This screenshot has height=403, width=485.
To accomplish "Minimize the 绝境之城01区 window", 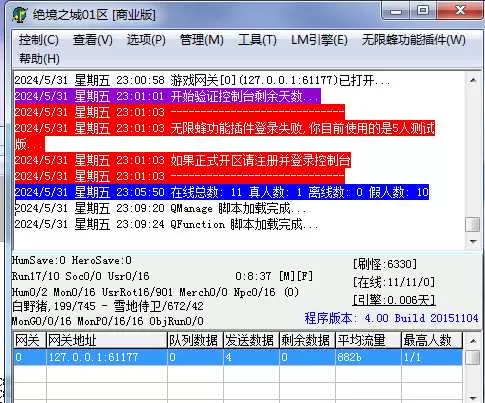I will pyautogui.click(x=396, y=11).
